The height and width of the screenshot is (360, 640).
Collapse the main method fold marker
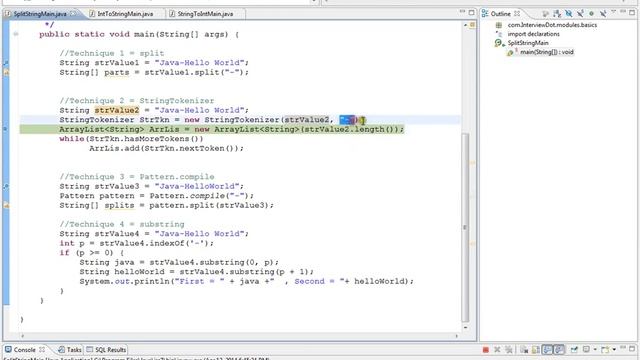[16, 34]
